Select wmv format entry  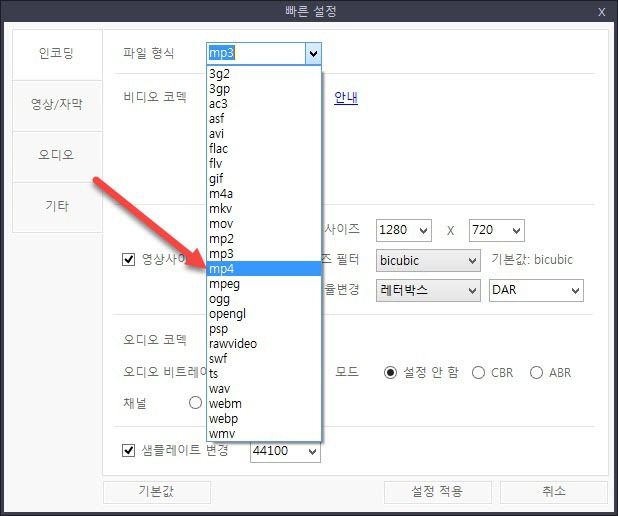coord(264,433)
